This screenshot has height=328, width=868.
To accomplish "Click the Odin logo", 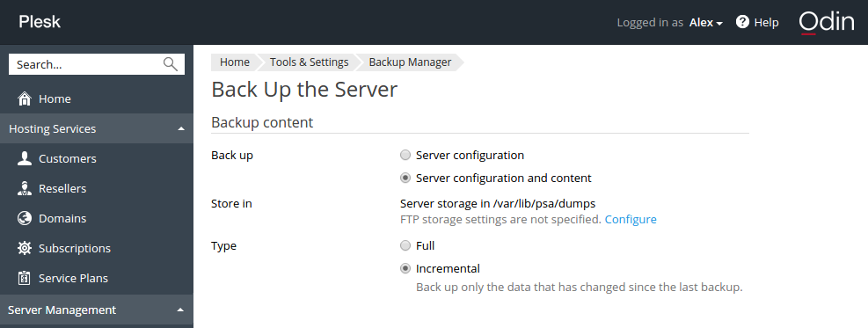I will (x=827, y=22).
